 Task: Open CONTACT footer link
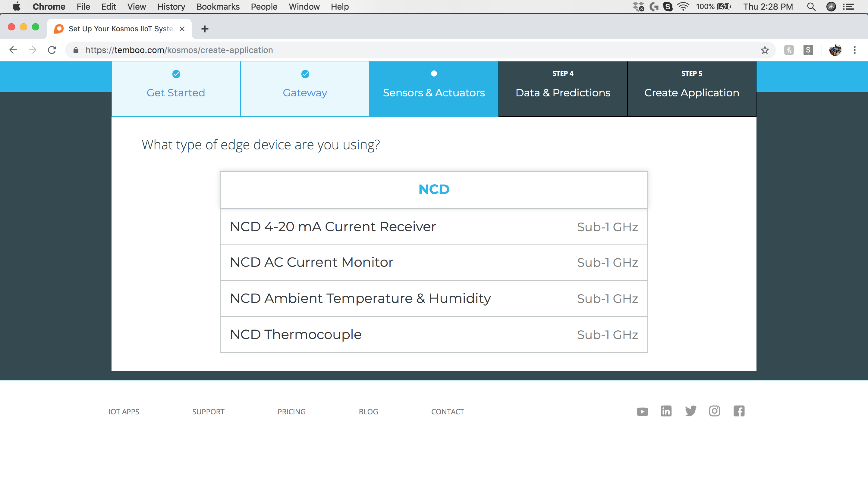(448, 411)
